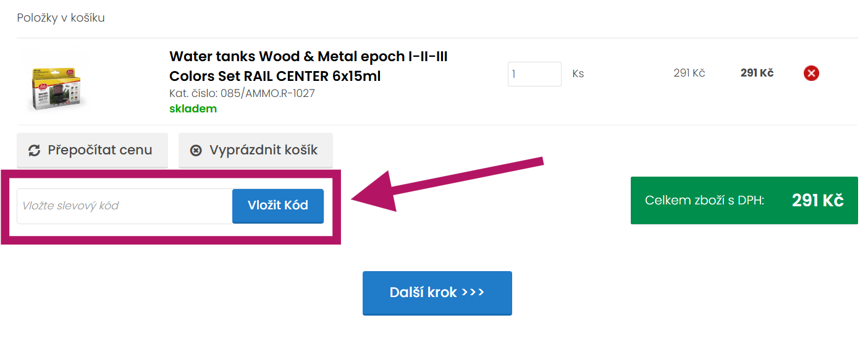868x344 pixels.
Task: Remove the item with the red X icon
Action: click(811, 73)
